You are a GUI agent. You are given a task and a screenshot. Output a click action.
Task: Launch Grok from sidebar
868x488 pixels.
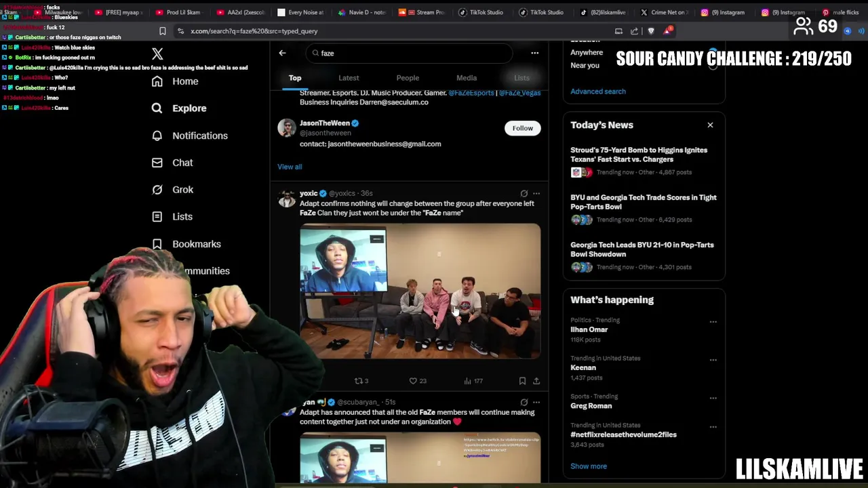coord(173,190)
